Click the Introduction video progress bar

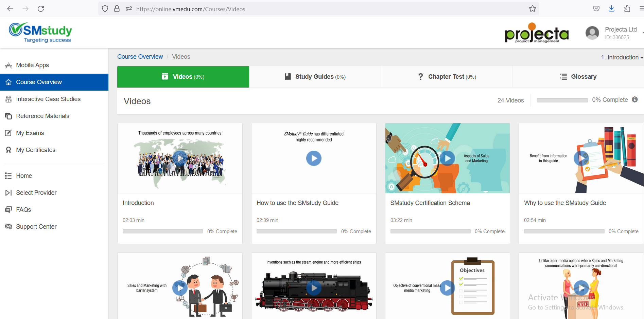(x=162, y=231)
